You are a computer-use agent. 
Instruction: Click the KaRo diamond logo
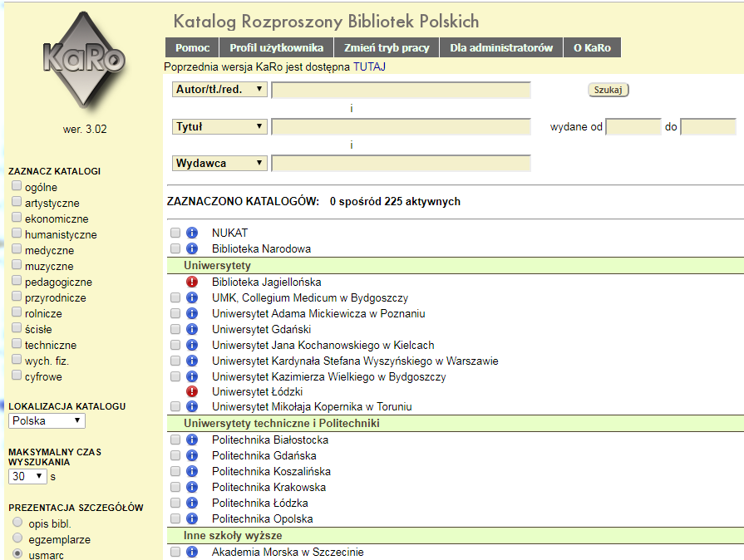pyautogui.click(x=84, y=60)
